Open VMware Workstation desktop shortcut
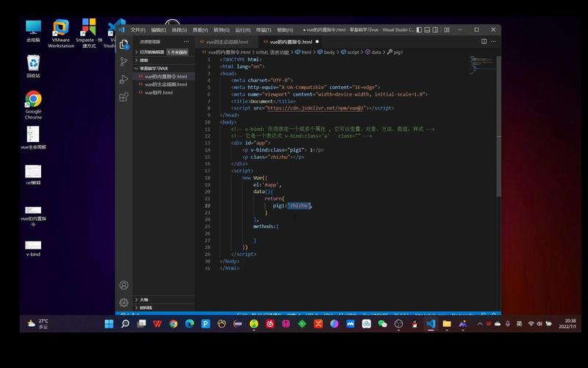Screen dimensions: 588x368 [61, 34]
